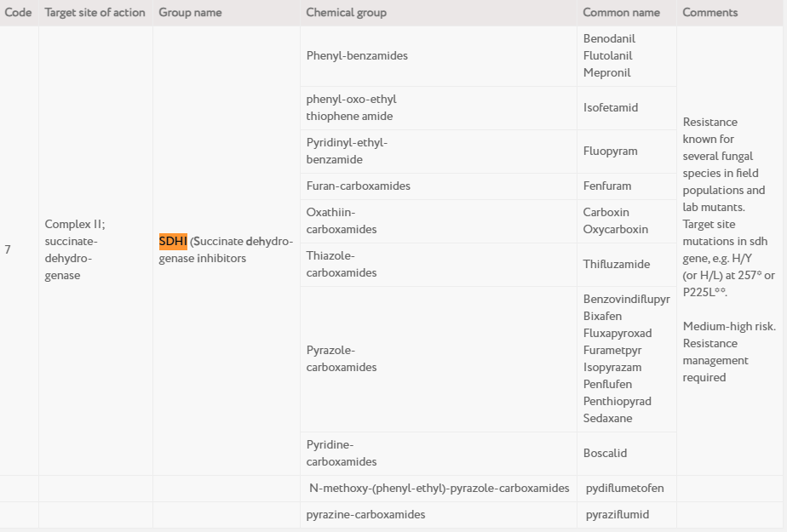Click the pyraziflumid entry
Viewport: 787px width, 532px height.
pos(617,515)
